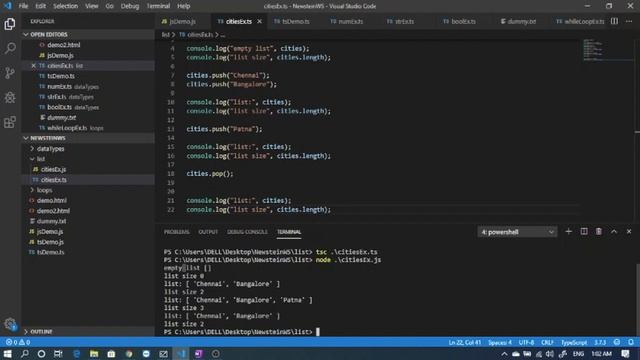640x360 pixels.
Task: Change the CRLF line ending setting
Action: tap(547, 342)
